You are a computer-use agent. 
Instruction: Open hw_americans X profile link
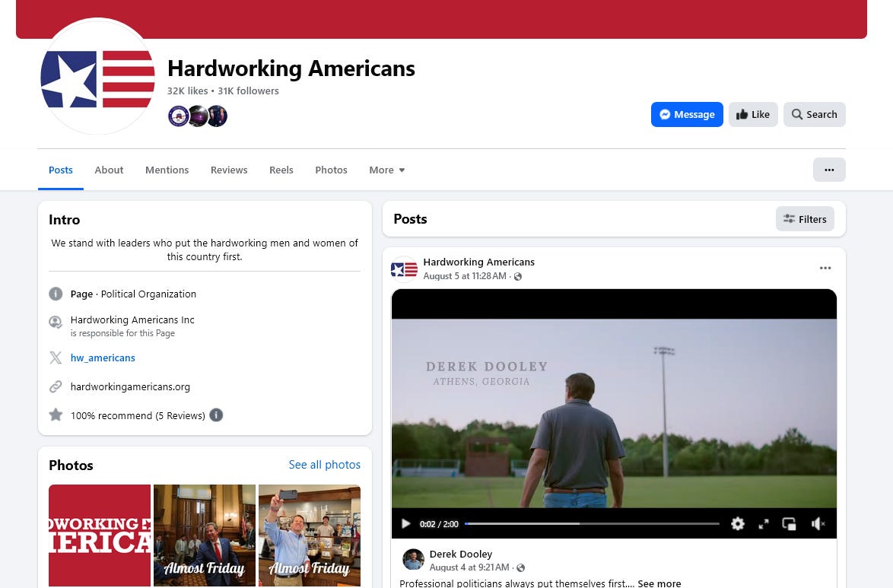(103, 358)
